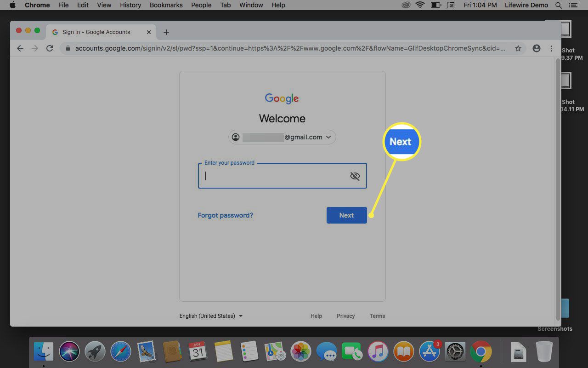Image resolution: width=588 pixels, height=368 pixels.
Task: Close the Sign in - Google Accounts tab
Action: (x=149, y=32)
